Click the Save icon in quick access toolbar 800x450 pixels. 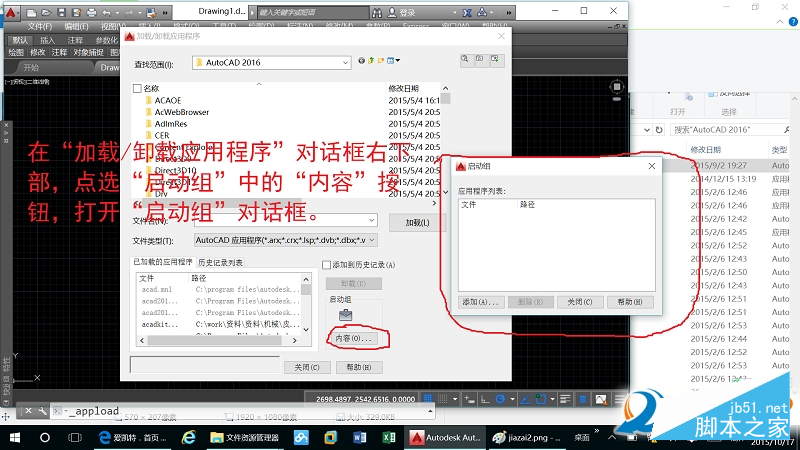[61, 12]
